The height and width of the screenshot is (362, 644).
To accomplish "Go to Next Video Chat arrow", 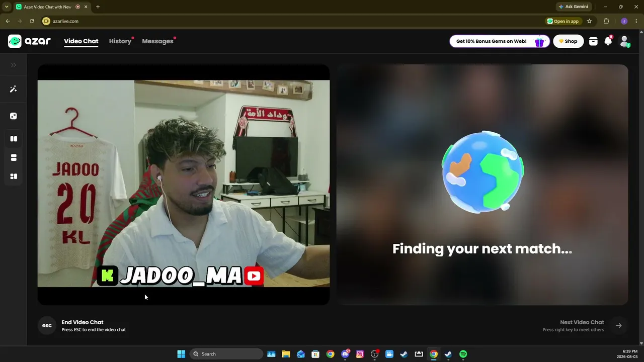I will [x=618, y=325].
